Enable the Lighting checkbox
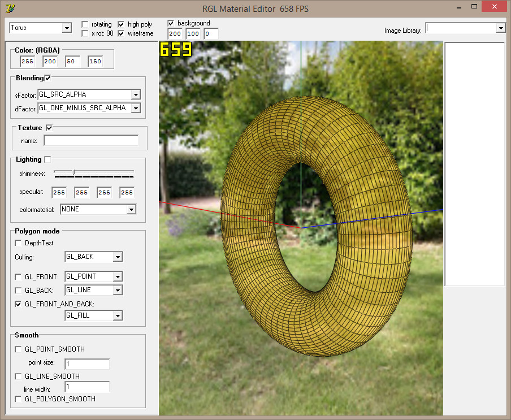Screen dimensions: 511x420 pos(47,159)
